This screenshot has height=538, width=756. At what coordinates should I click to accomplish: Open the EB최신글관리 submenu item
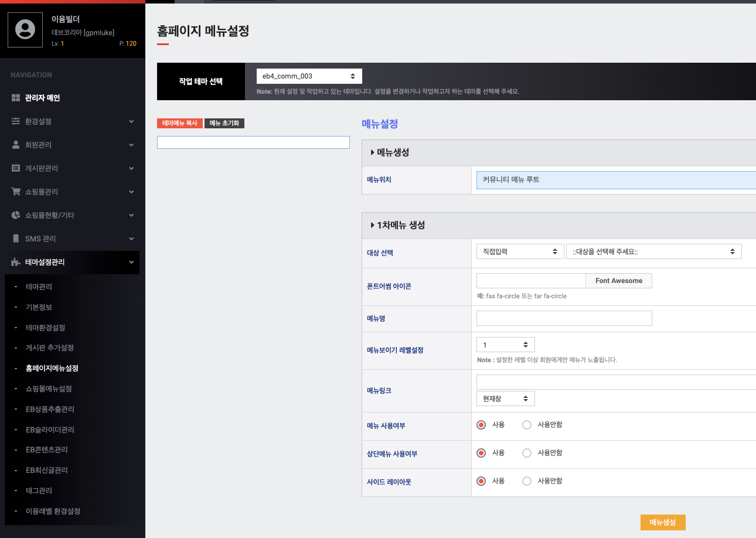[x=47, y=470]
